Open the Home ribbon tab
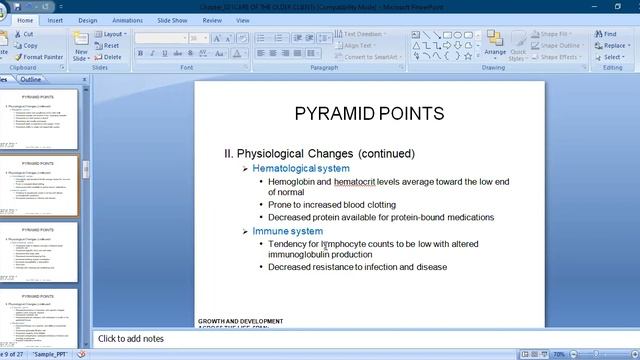 click(x=25, y=20)
